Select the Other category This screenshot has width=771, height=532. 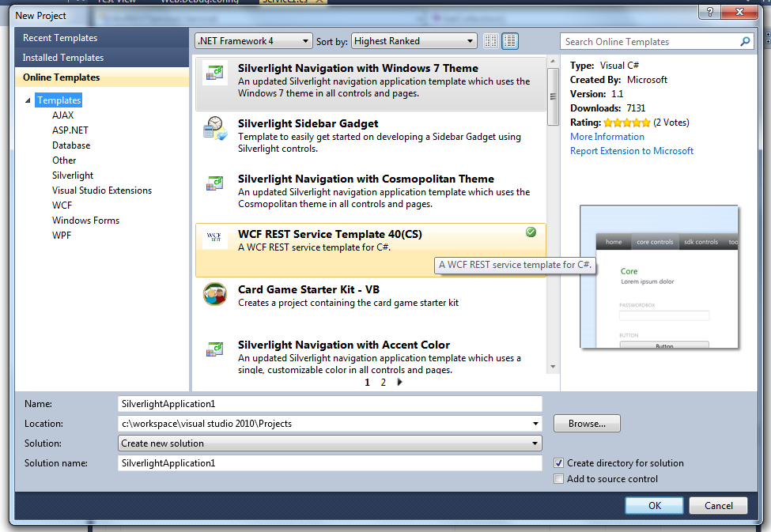tap(64, 160)
